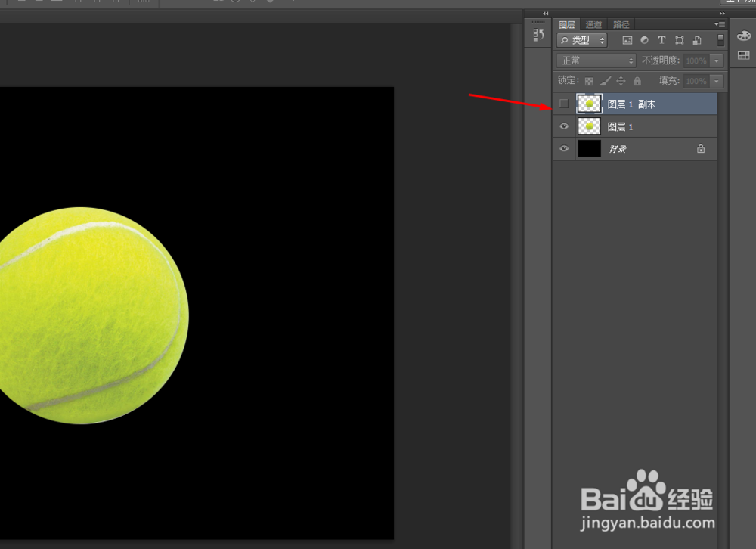Switch to the 图层 tab
The width and height of the screenshot is (756, 549).
tap(567, 25)
